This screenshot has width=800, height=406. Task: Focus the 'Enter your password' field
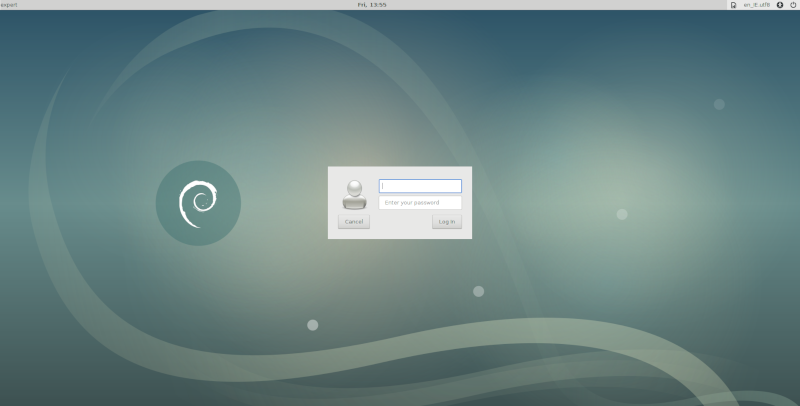pyautogui.click(x=420, y=202)
